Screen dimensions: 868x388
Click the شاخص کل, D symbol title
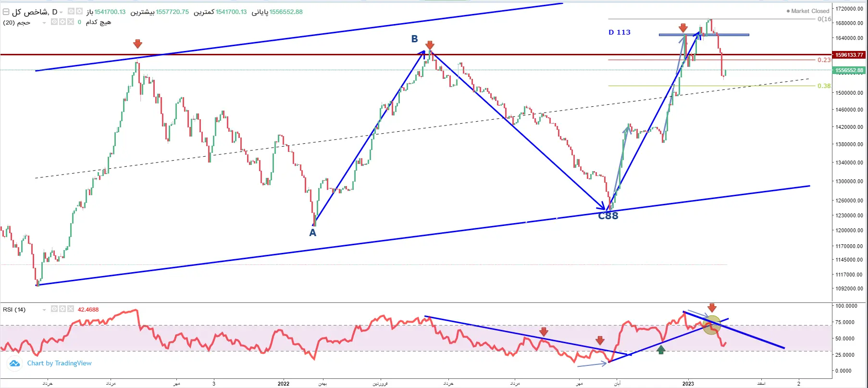tap(35, 12)
